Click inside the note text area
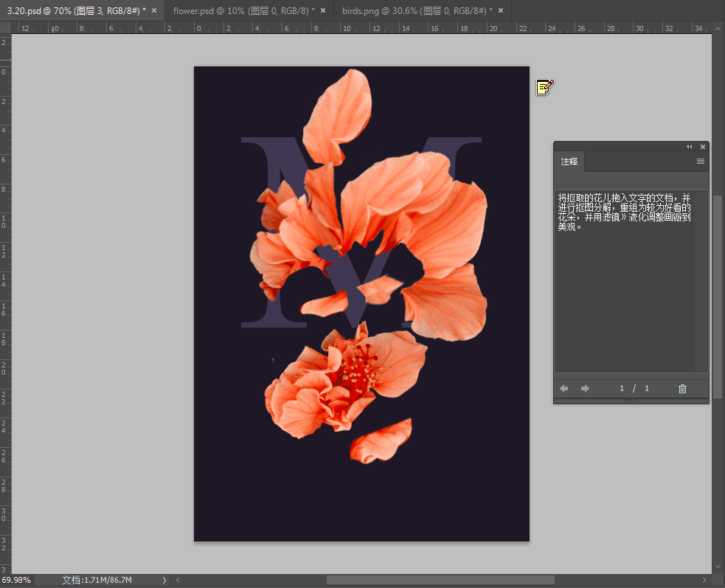The image size is (725, 588). 624,280
